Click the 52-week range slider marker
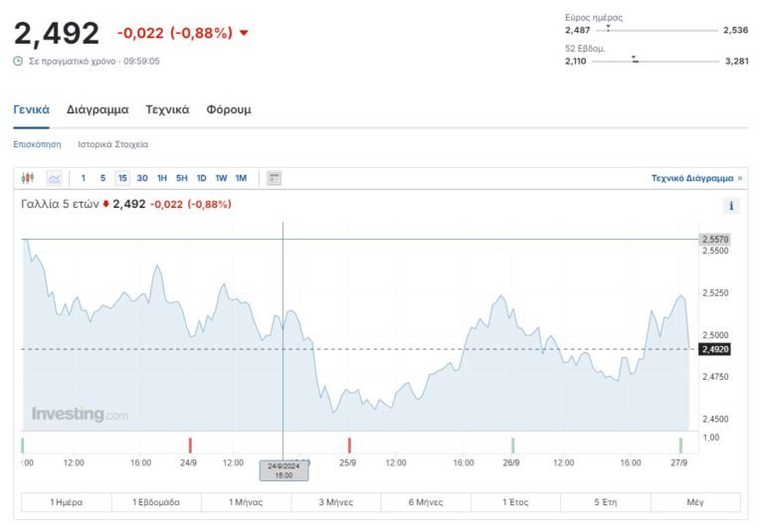 tap(634, 61)
